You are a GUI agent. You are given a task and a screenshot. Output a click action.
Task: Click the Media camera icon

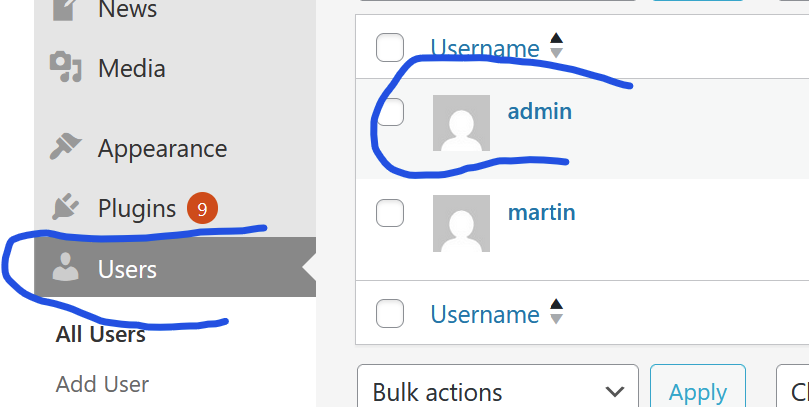(x=66, y=68)
